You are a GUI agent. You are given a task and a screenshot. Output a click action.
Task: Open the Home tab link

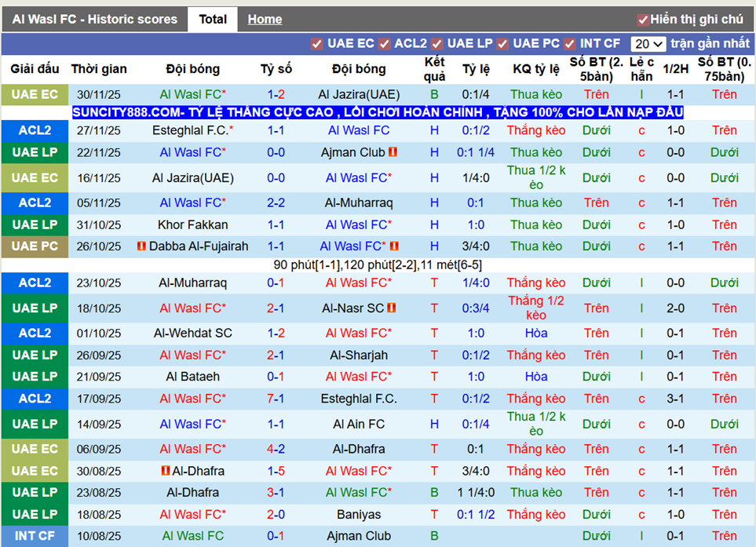[265, 20]
